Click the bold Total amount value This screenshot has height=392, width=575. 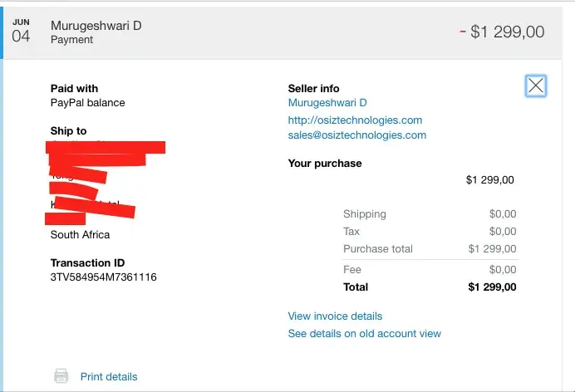[x=492, y=287]
